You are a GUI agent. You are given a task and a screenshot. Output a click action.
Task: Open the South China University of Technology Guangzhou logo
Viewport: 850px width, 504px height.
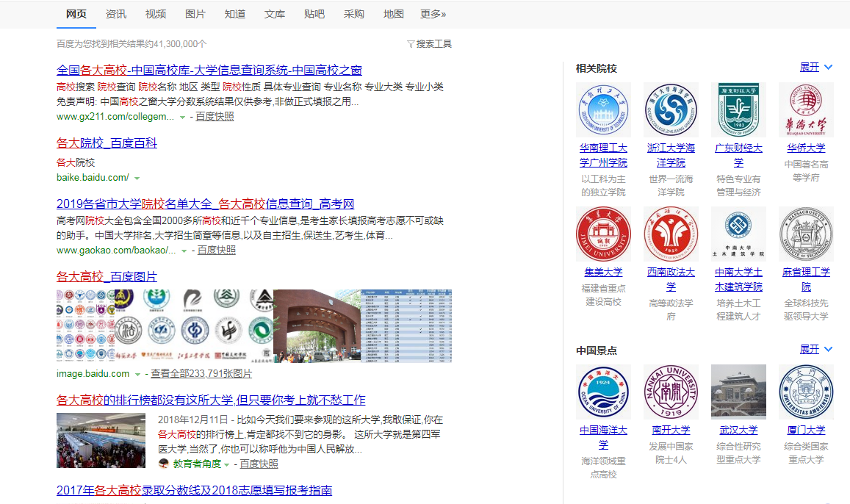point(603,110)
